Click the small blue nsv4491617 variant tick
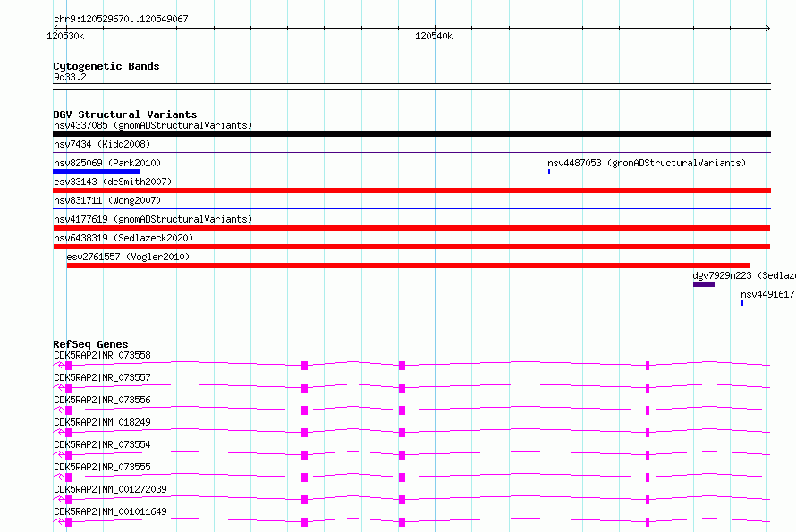 (x=742, y=303)
